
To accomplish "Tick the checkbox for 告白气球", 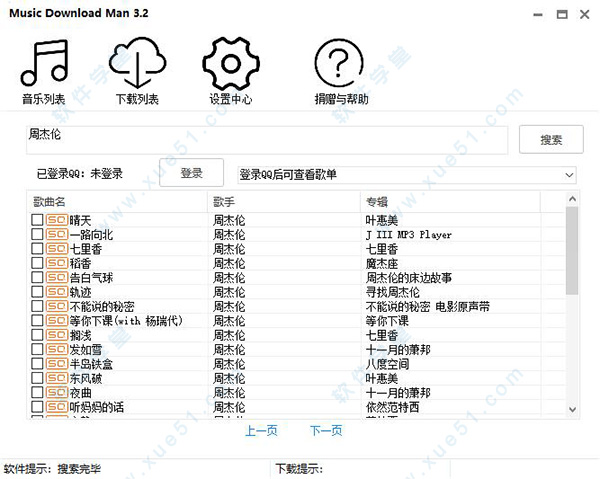I will point(37,277).
